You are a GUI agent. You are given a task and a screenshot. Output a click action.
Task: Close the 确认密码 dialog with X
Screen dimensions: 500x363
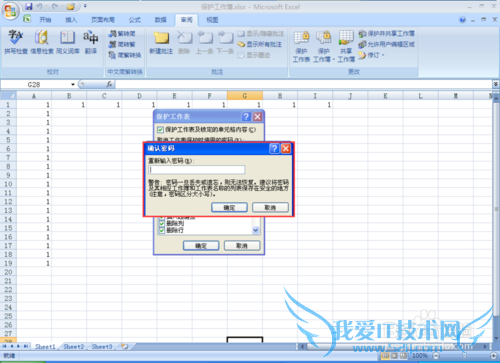click(x=286, y=148)
